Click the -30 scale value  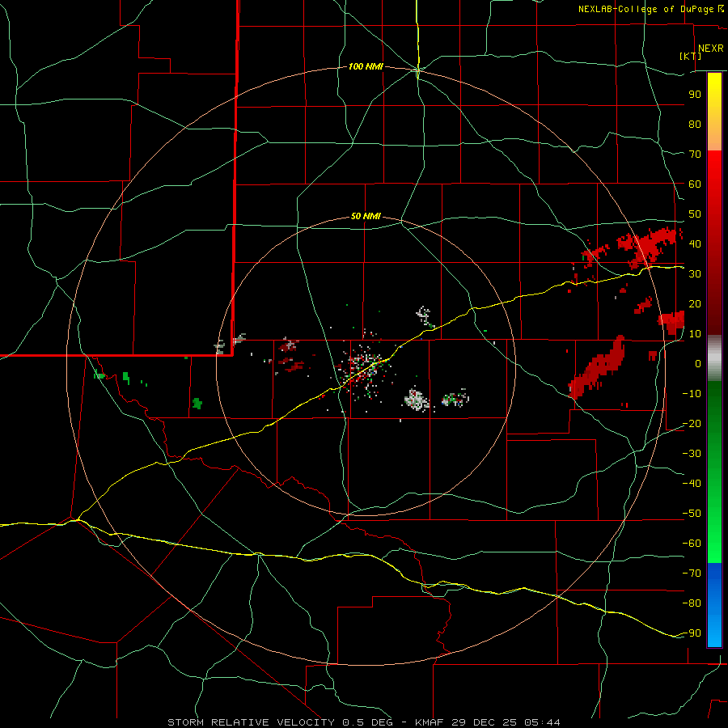pyautogui.click(x=692, y=454)
